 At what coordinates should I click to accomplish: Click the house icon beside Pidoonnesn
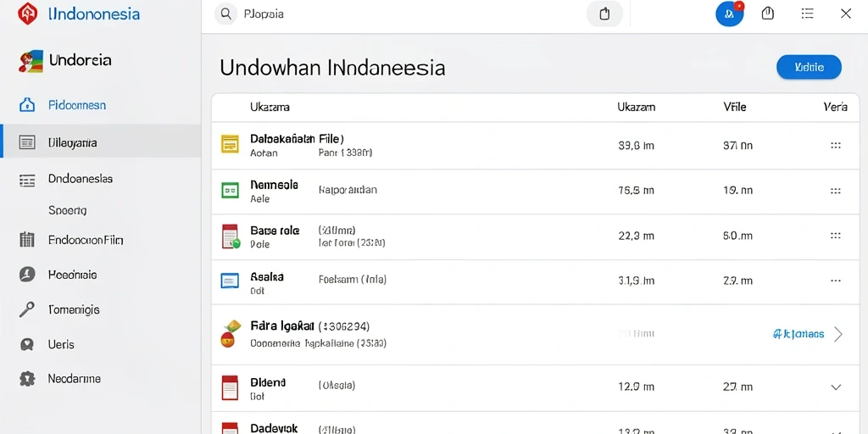point(27,104)
